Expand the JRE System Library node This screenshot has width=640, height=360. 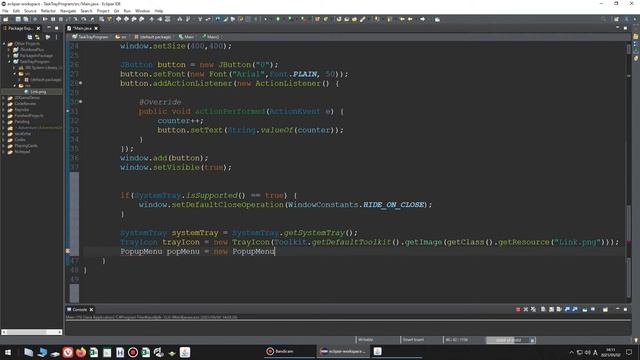[15, 68]
